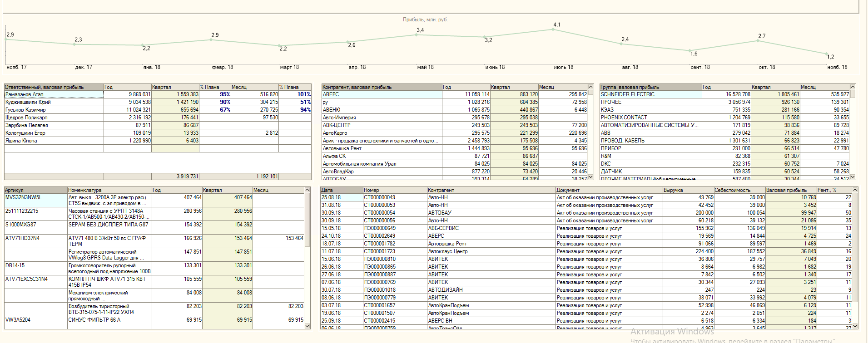868x343 pixels.
Task: Select the article 'DB14-15'
Action: pyautogui.click(x=36, y=268)
